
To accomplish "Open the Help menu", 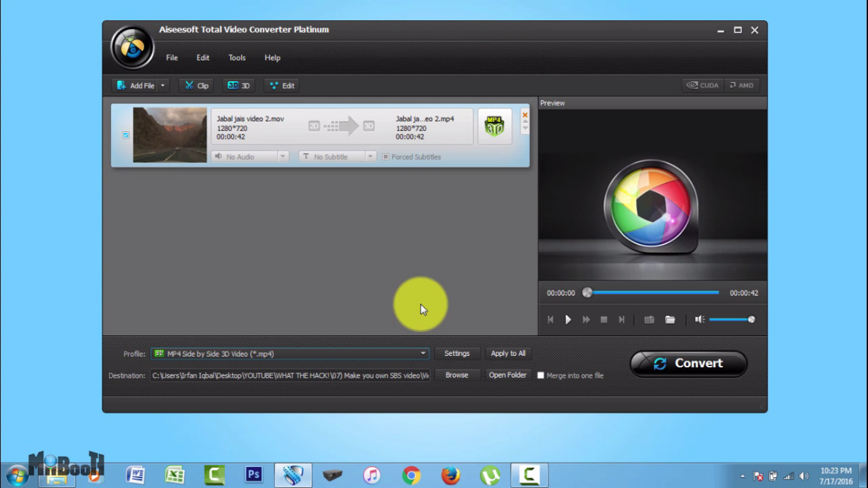I will (272, 58).
